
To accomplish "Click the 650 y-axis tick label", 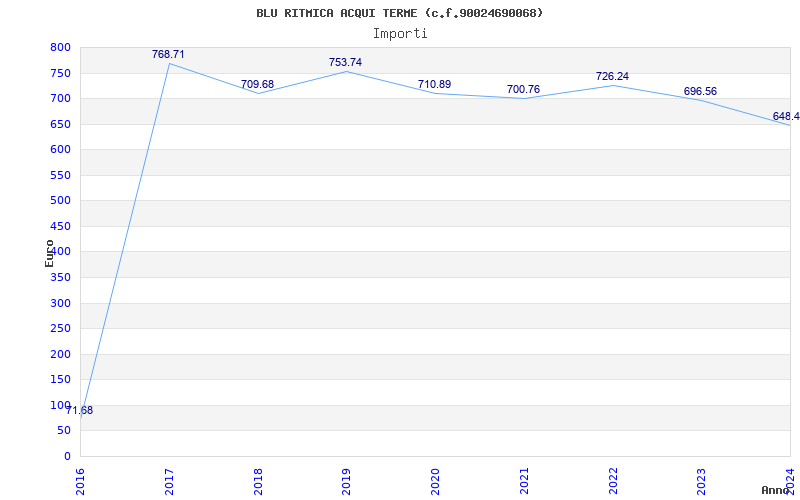I will [x=60, y=124].
